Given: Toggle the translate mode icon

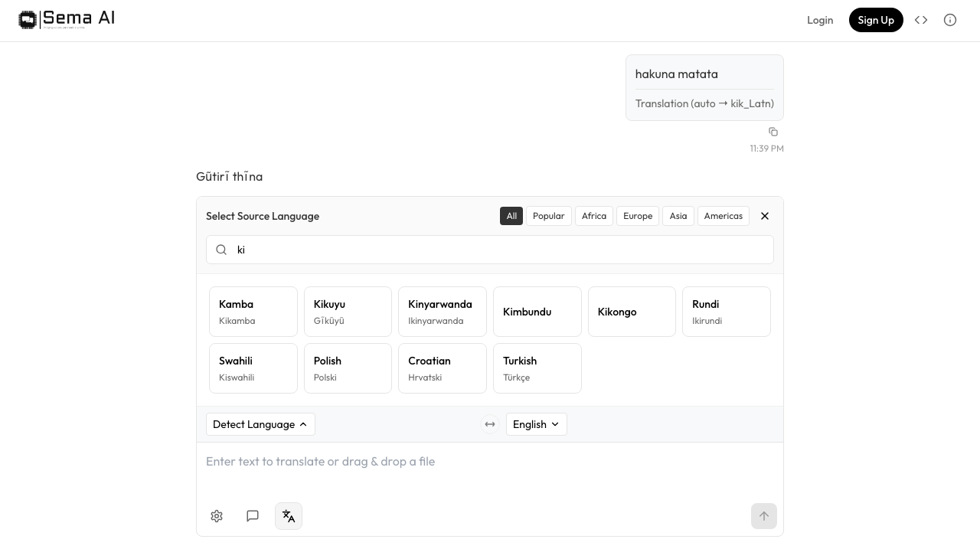Looking at the screenshot, I should tap(289, 516).
